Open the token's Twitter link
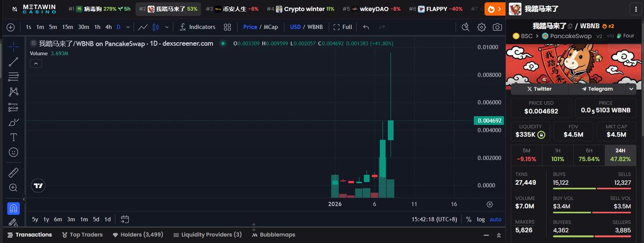 pyautogui.click(x=539, y=89)
